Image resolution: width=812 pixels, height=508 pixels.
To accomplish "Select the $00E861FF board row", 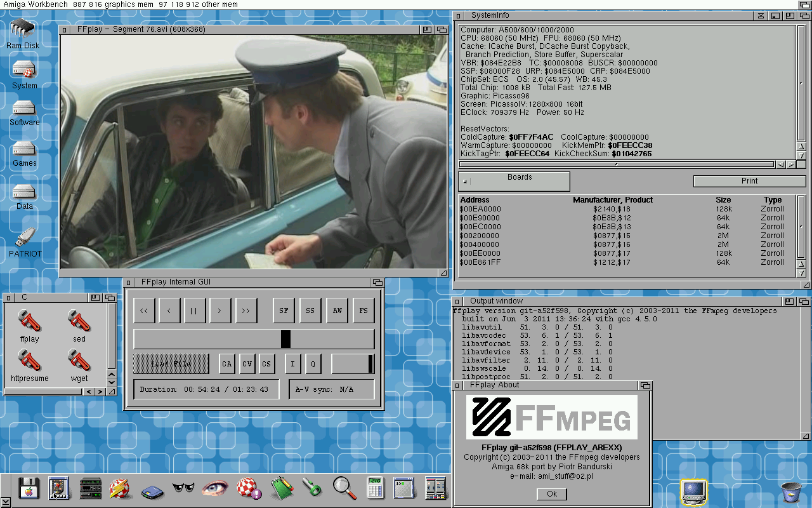I will [x=626, y=262].
